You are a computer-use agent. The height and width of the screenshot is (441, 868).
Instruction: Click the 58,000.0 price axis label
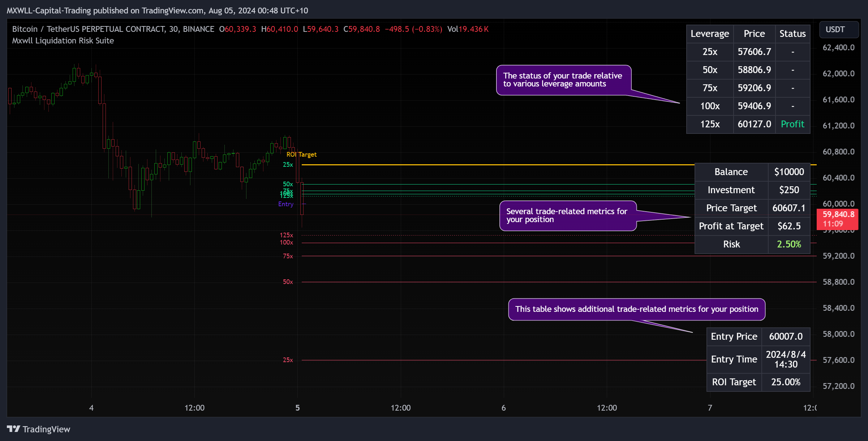(x=838, y=334)
